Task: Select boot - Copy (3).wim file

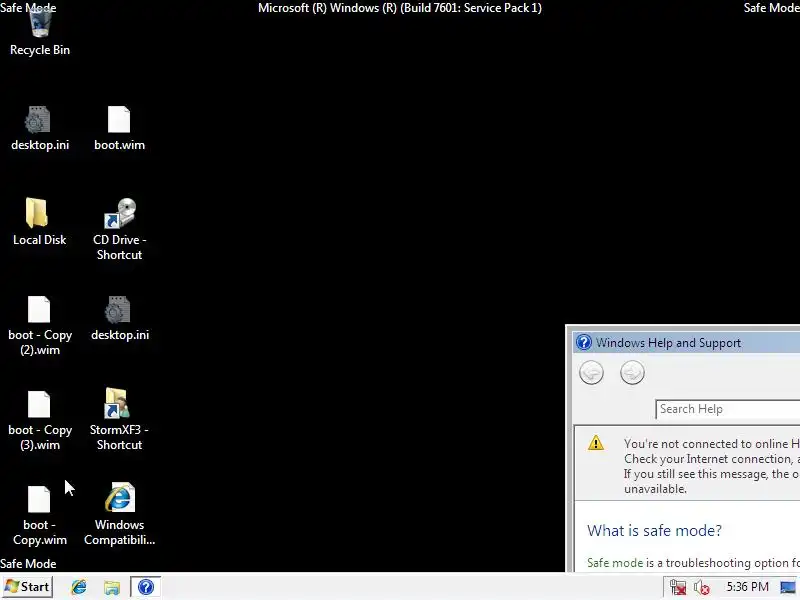Action: pos(39,420)
